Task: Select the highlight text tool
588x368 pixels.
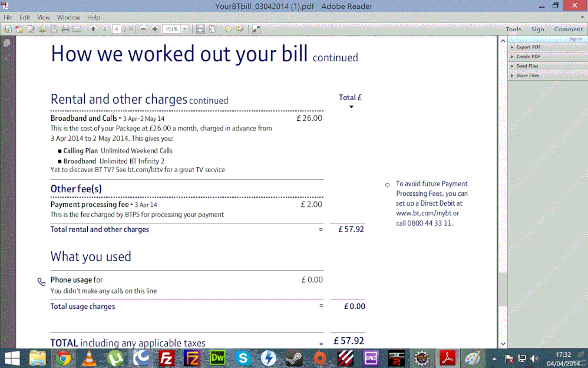Action: coord(240,29)
